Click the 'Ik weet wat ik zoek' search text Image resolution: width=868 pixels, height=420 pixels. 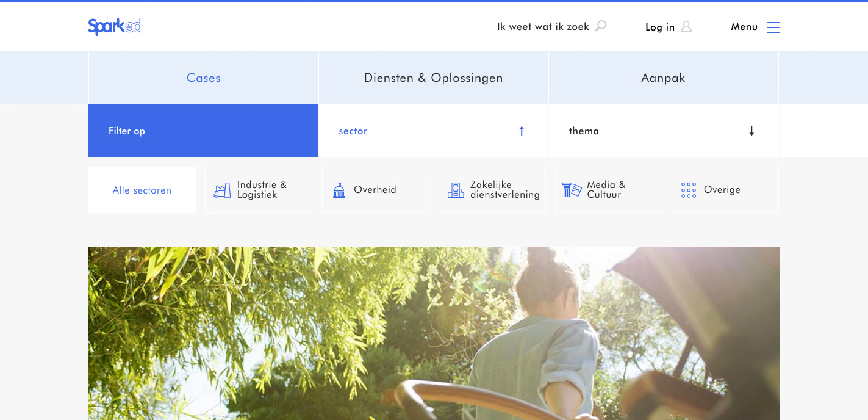543,27
